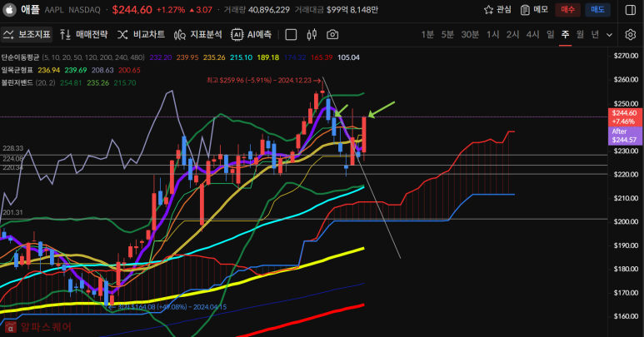
Task: Click the red 매수 buy button
Action: [567, 10]
